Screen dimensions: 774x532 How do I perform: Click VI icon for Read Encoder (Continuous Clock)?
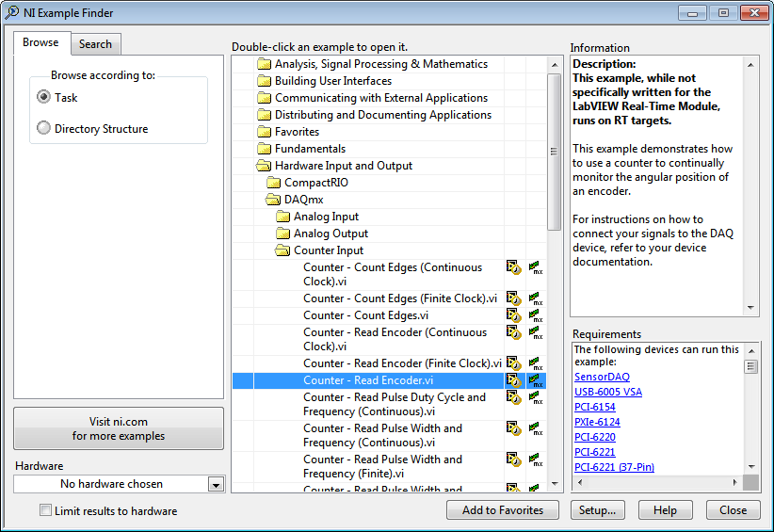coord(513,332)
